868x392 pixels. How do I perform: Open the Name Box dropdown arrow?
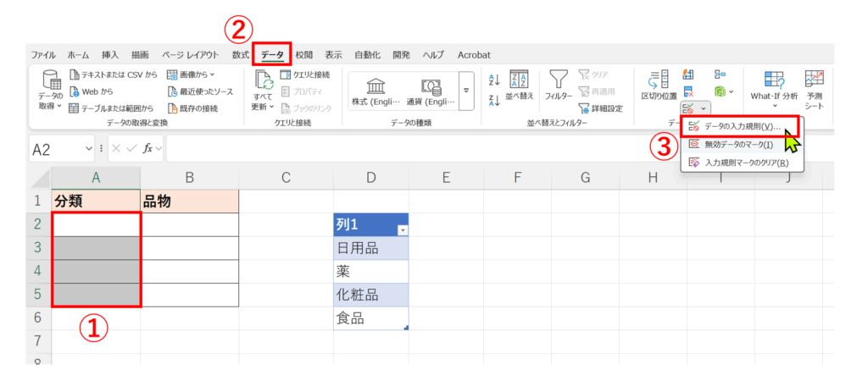coord(90,148)
